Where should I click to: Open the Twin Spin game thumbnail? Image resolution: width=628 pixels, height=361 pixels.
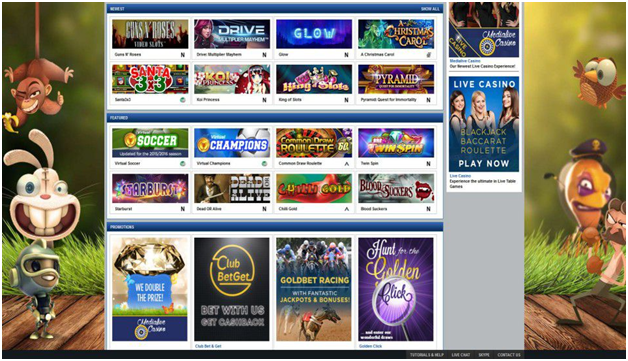click(x=396, y=143)
